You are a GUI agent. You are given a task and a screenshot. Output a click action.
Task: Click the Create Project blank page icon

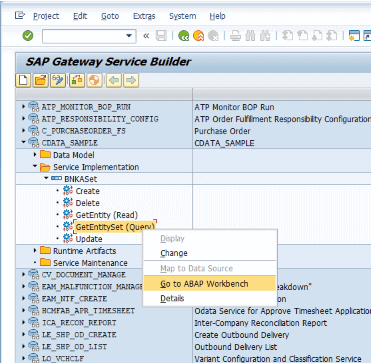pos(23,81)
